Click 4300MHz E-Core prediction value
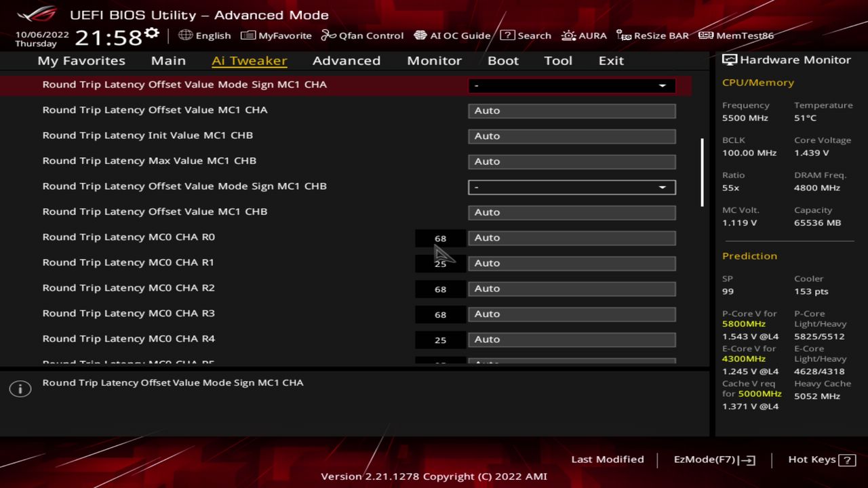This screenshot has width=868, height=488. pos(744,359)
